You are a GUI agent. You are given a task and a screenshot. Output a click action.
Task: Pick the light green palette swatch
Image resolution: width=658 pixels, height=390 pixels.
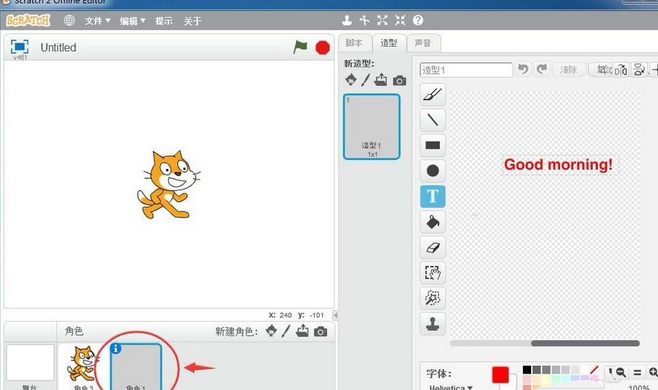(556, 379)
